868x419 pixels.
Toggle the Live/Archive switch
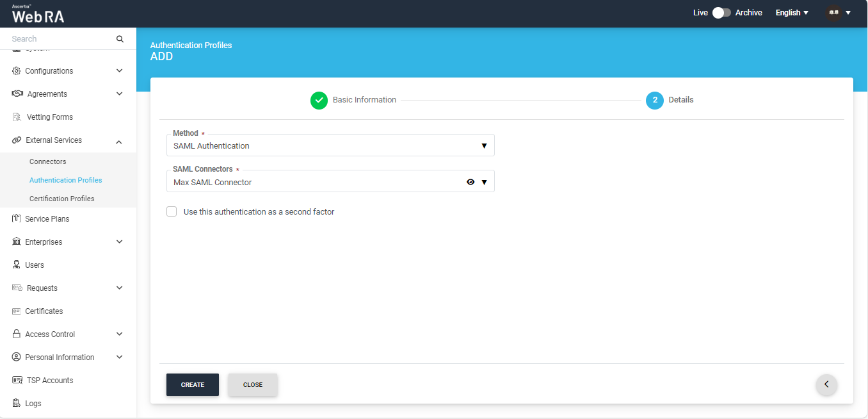pyautogui.click(x=721, y=13)
